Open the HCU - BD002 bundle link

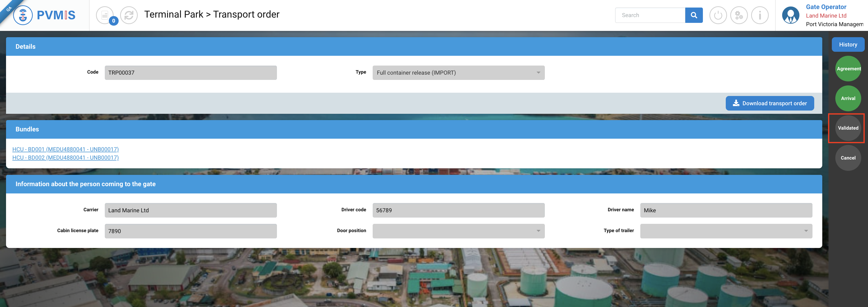pos(65,158)
